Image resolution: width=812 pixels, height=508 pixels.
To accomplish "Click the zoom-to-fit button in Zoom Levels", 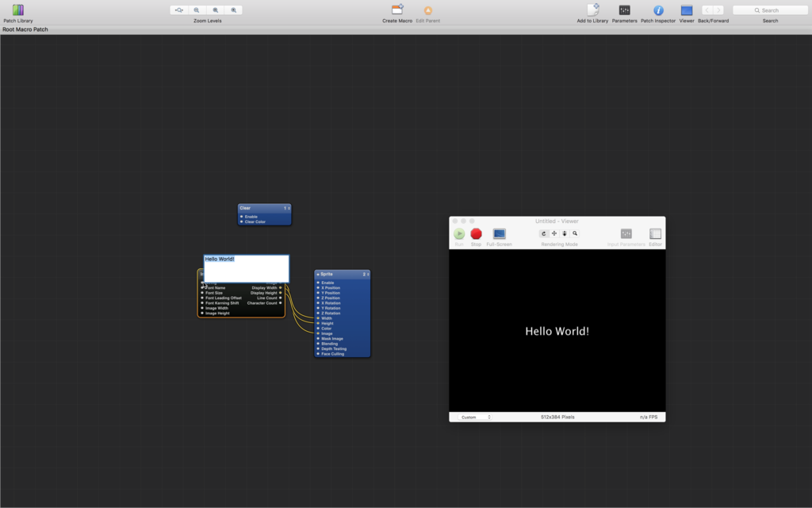I will point(178,10).
